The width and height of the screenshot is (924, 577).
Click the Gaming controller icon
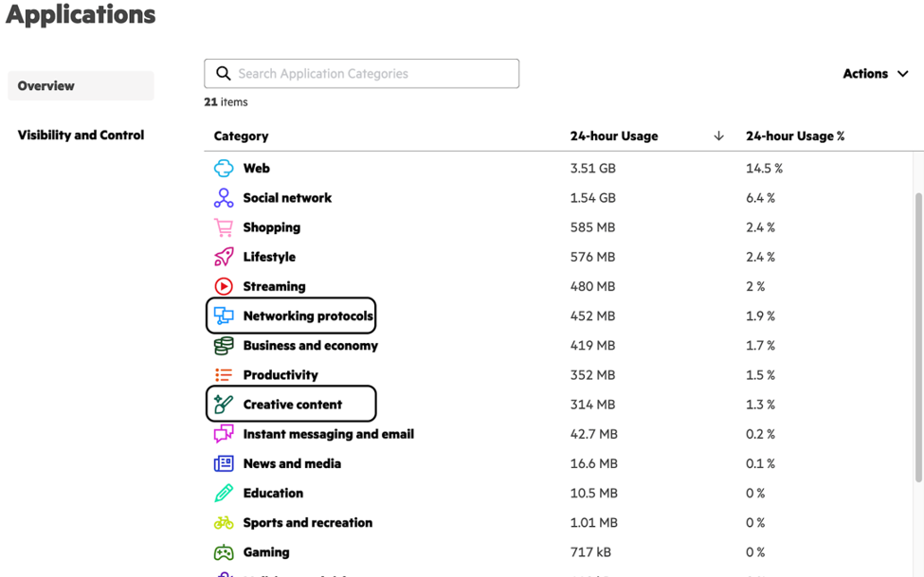(224, 552)
